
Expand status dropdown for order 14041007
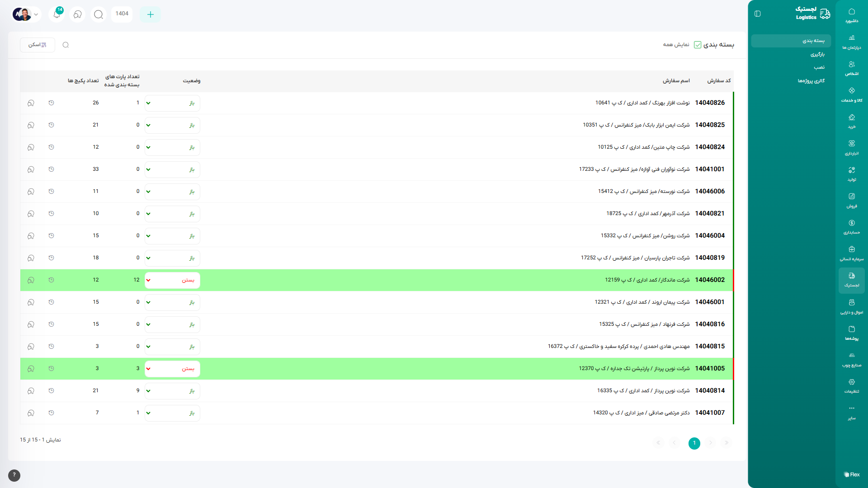172,413
